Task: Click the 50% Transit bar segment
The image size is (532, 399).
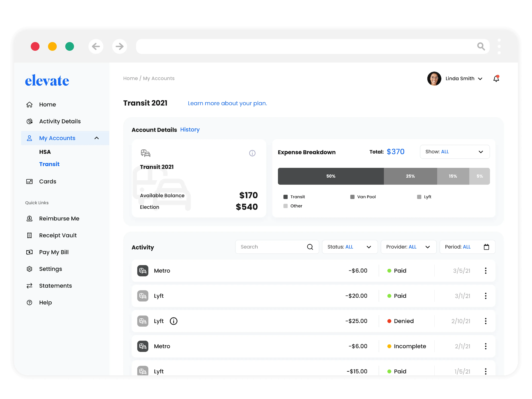Action: coord(331,176)
